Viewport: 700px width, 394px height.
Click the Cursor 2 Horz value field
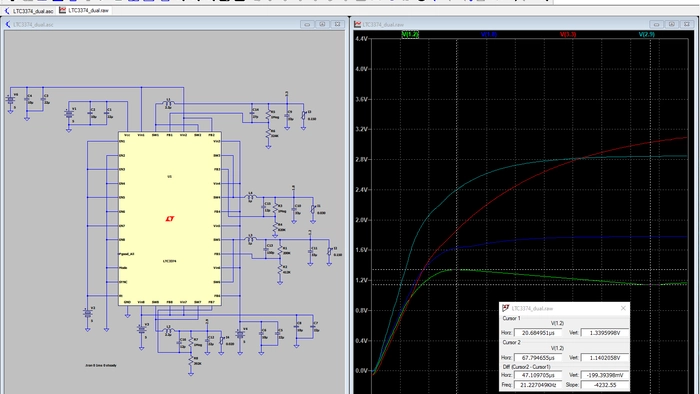pos(538,358)
